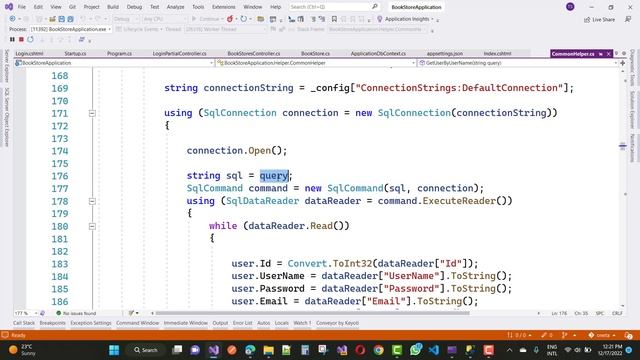Open the File menu

coord(22,7)
